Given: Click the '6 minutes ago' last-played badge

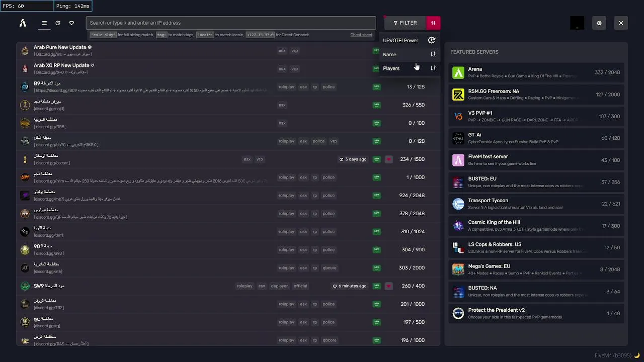Looking at the screenshot, I should 349,286.
